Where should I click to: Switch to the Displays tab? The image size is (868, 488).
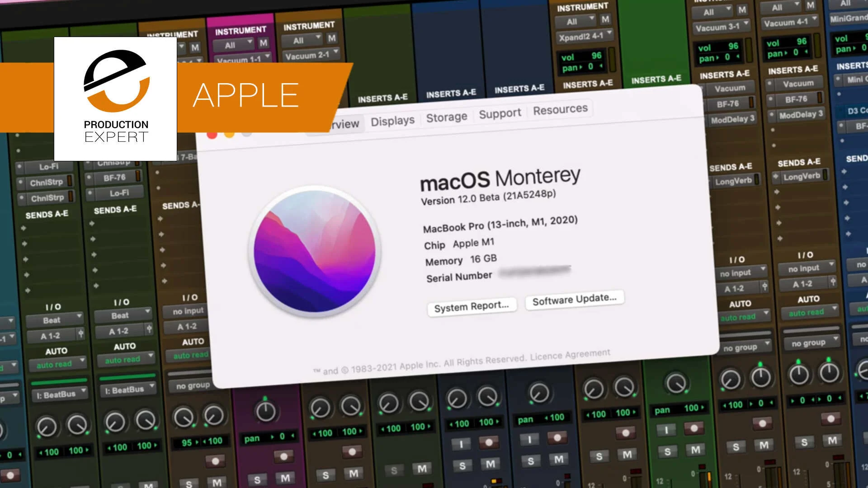coord(392,121)
